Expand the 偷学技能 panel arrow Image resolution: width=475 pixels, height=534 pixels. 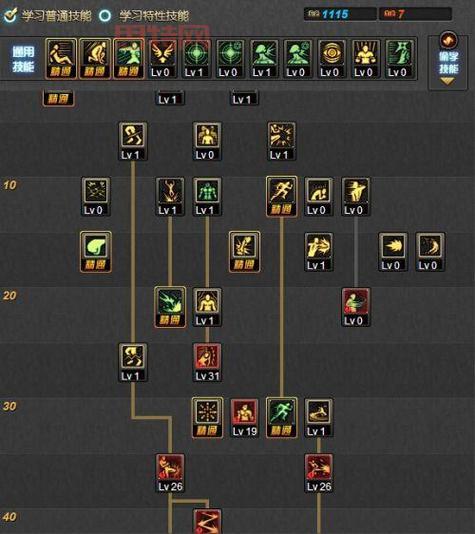[x=447, y=81]
